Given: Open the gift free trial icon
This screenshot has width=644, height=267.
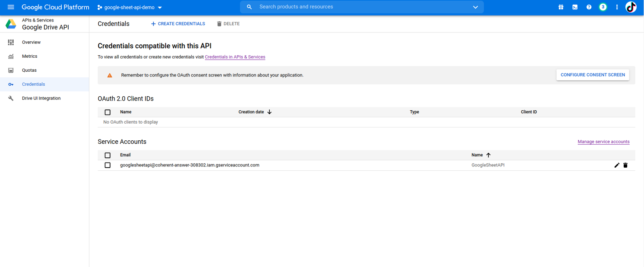Looking at the screenshot, I should [x=561, y=7].
